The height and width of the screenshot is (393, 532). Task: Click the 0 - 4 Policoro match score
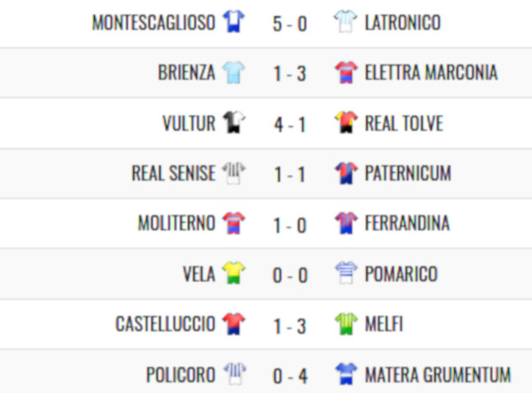[x=290, y=376]
